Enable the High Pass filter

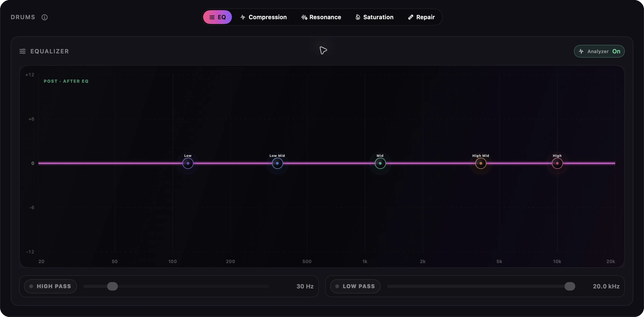(x=50, y=286)
